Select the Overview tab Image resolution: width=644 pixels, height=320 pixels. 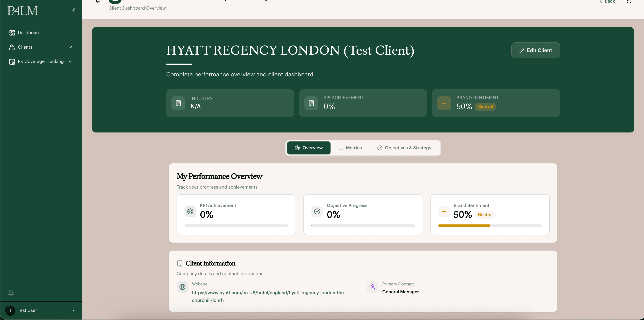click(x=309, y=148)
